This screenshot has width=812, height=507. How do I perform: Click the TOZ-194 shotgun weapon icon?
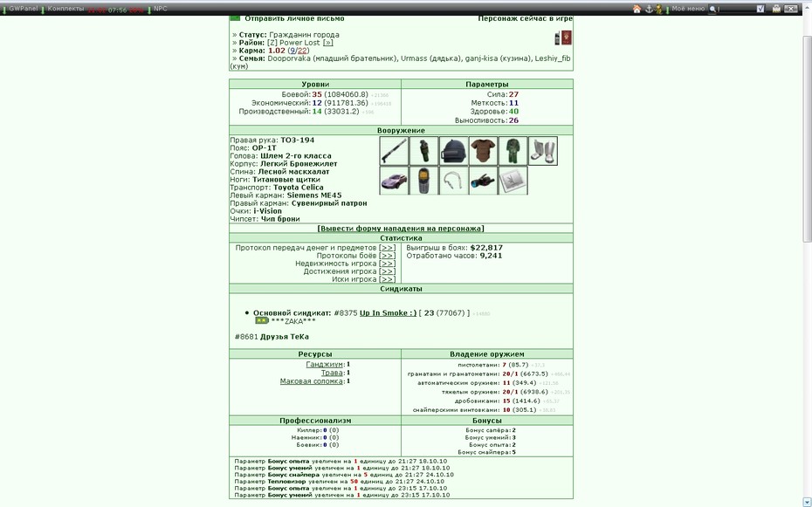point(394,151)
